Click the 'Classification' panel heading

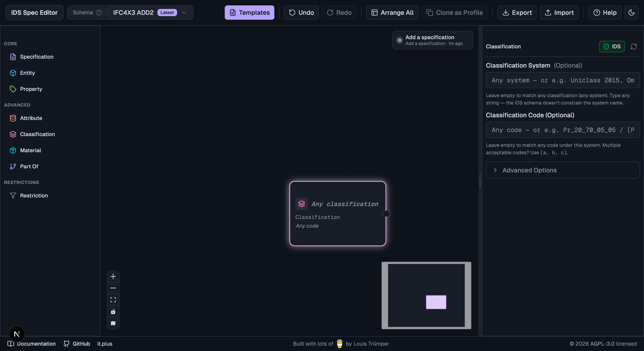click(503, 47)
